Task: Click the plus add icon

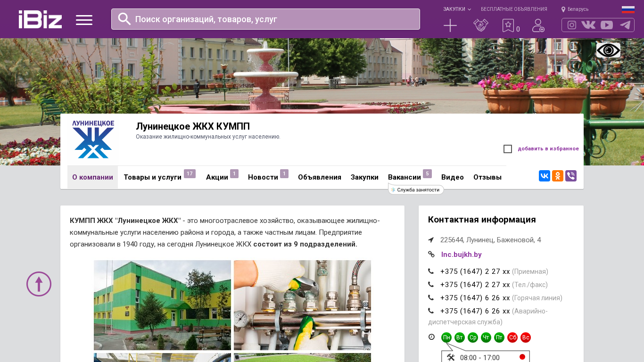Action: (450, 25)
